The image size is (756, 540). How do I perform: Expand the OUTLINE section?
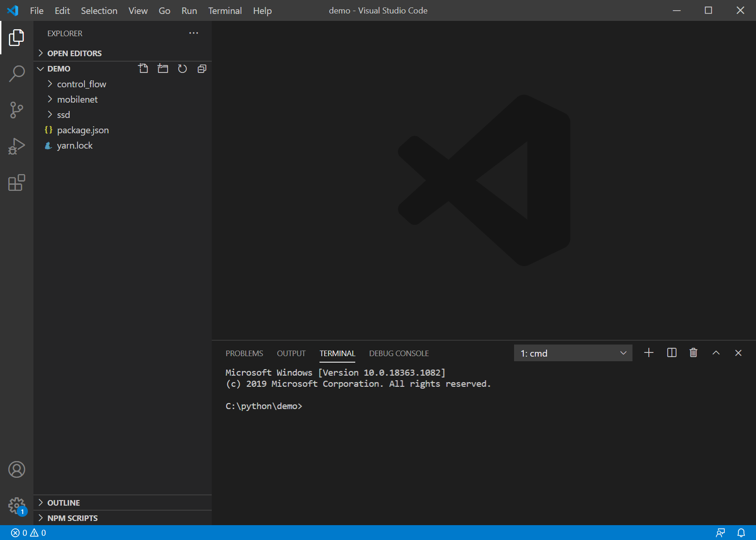click(x=123, y=503)
